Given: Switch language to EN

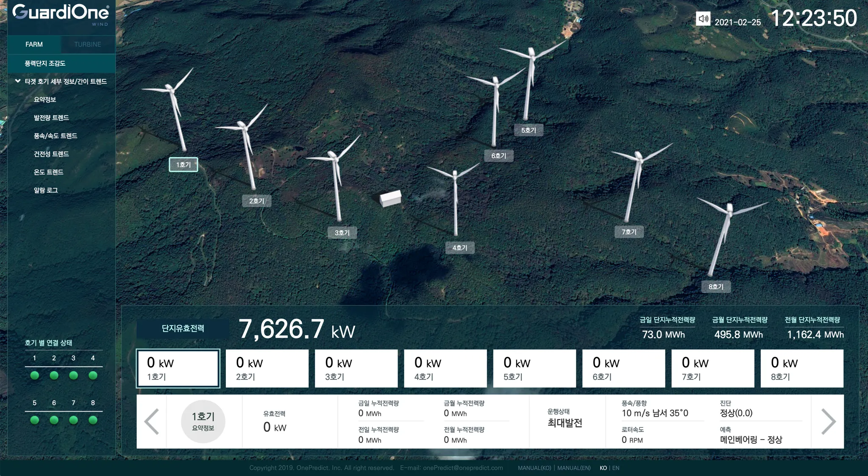Looking at the screenshot, I should coord(616,468).
